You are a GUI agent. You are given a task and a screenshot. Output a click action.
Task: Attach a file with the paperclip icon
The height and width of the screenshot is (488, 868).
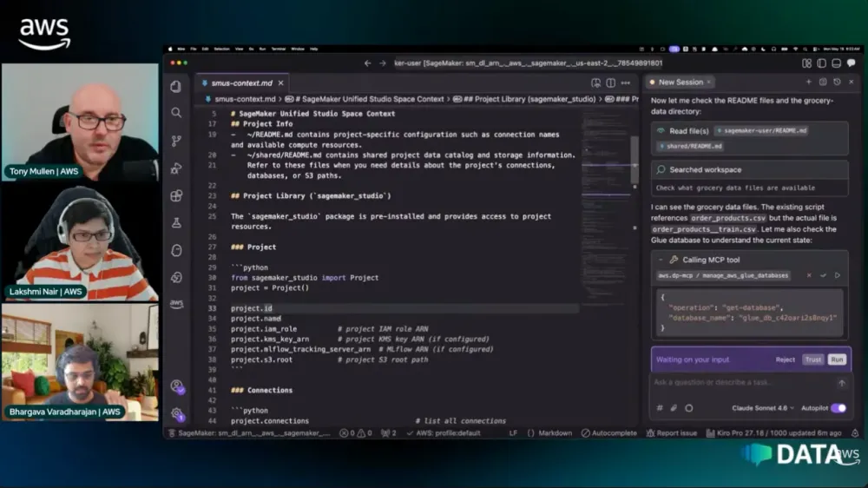coord(674,408)
